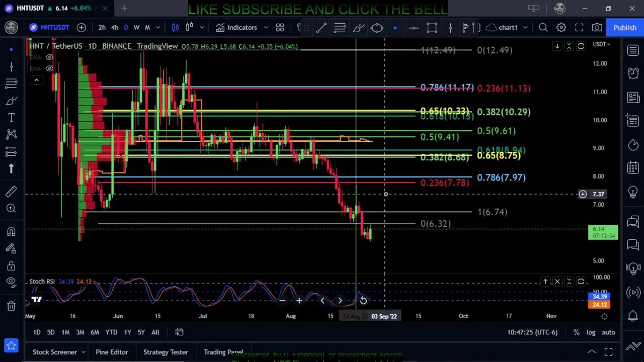Select the trend line drawing tool
This screenshot has height=362, width=644.
pos(321,28)
